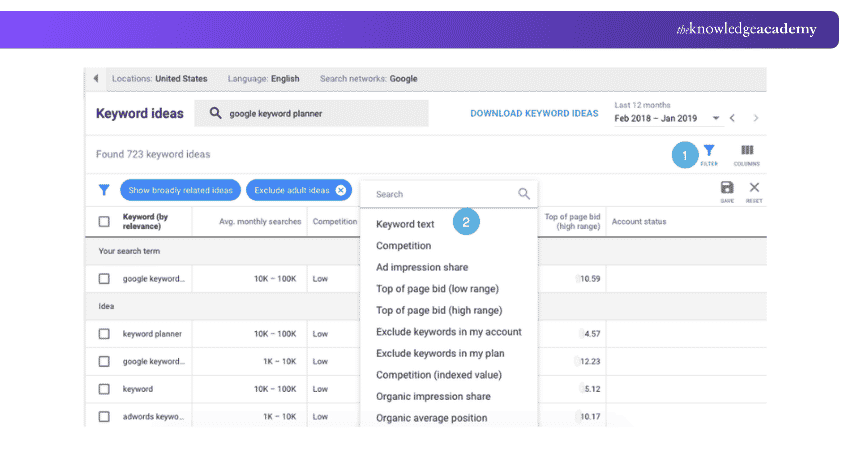Screen dimensions: 850x450
Task: Click the knowledgeacademy logo
Action: pyautogui.click(x=746, y=29)
